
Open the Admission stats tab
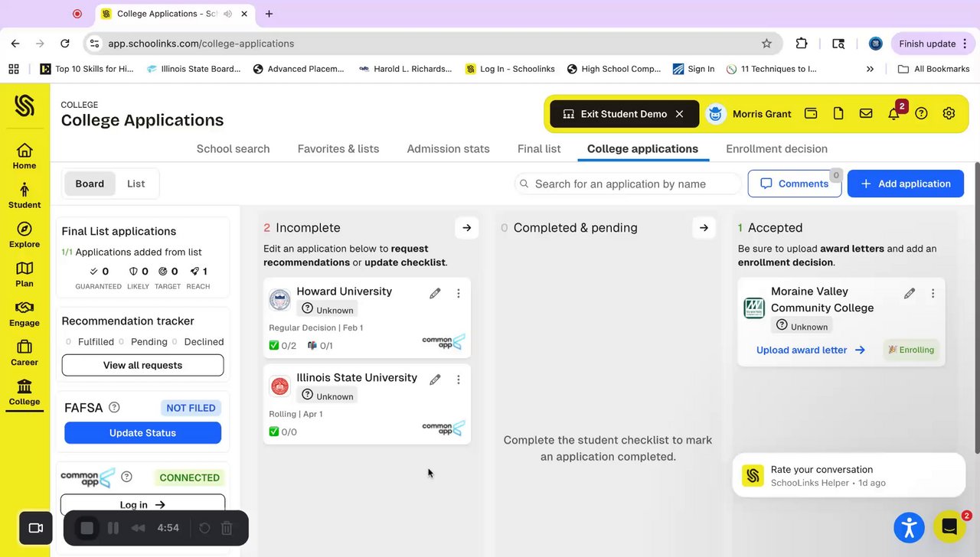click(448, 148)
